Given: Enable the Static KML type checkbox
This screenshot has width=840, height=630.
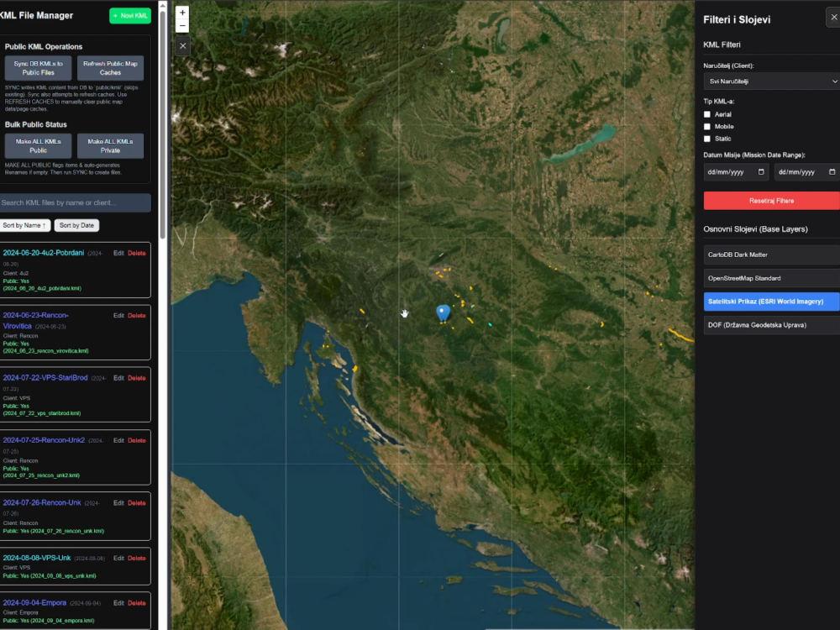Looking at the screenshot, I should coord(707,139).
